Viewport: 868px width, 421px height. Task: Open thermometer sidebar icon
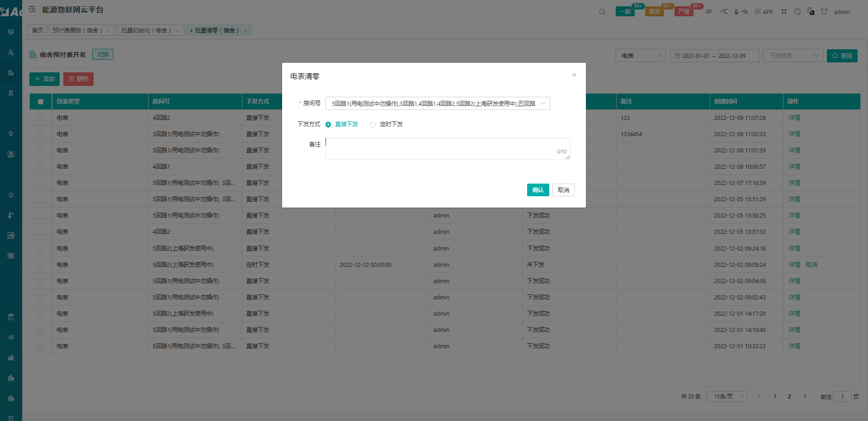point(11,215)
